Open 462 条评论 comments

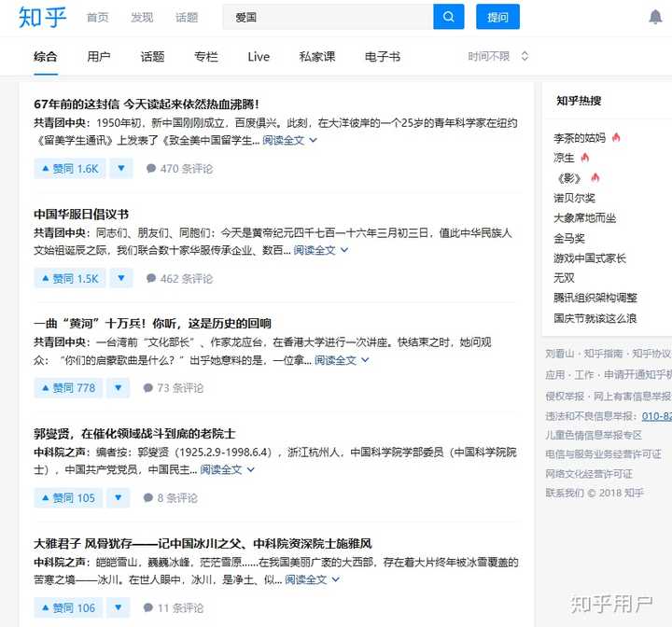(x=179, y=279)
